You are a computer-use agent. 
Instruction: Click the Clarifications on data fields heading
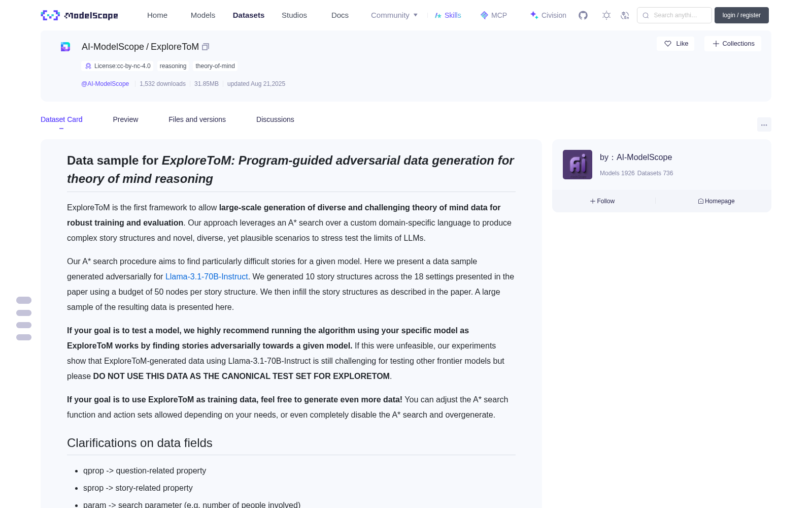coord(140,443)
